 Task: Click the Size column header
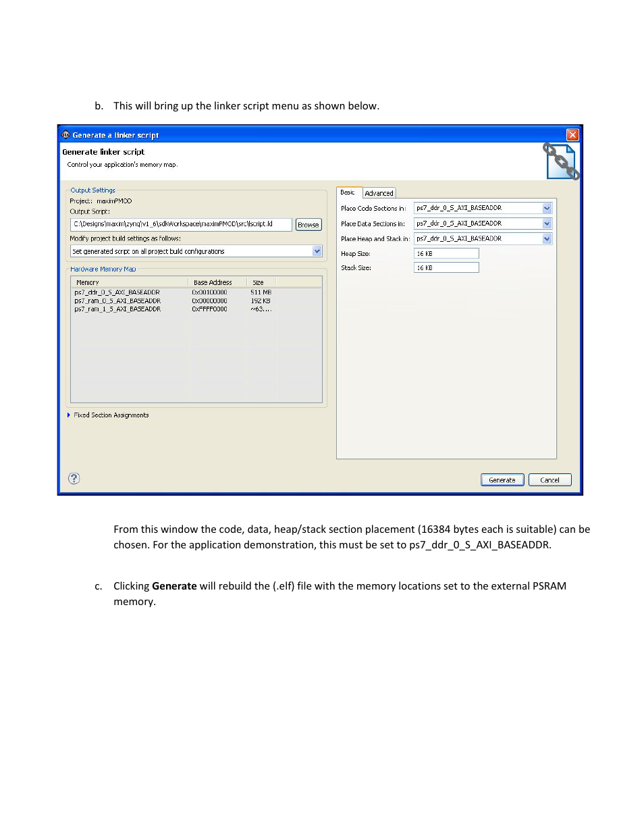262,282
